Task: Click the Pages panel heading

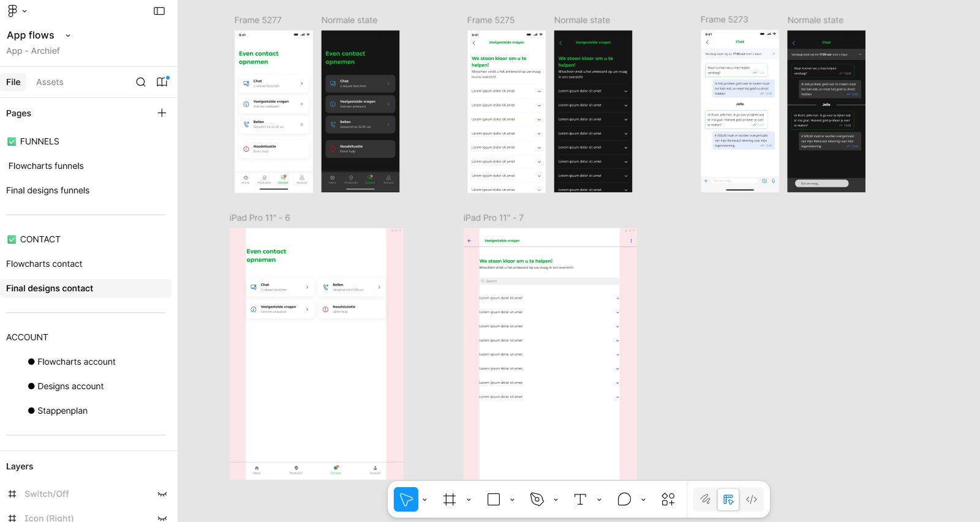Action: point(18,113)
